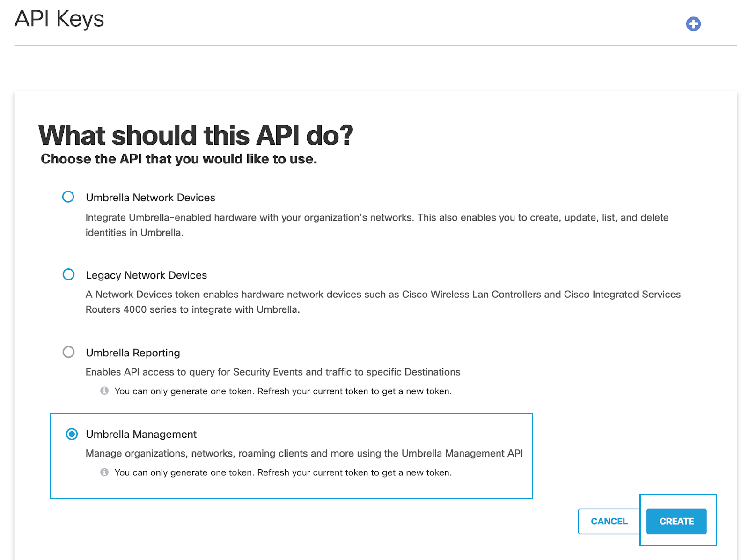This screenshot has height=560, width=749.
Task: Click the blue plus add API key icon
Action: pos(693,24)
